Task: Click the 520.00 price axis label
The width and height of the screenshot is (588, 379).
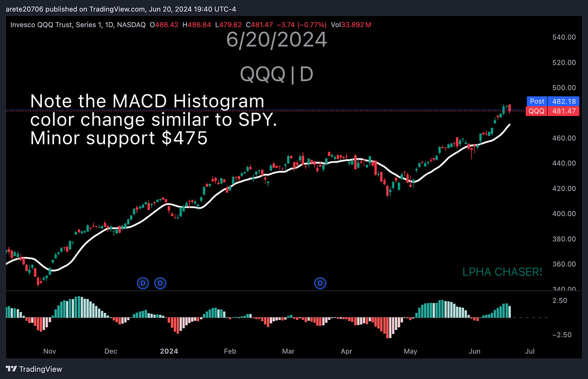Action: tap(564, 63)
